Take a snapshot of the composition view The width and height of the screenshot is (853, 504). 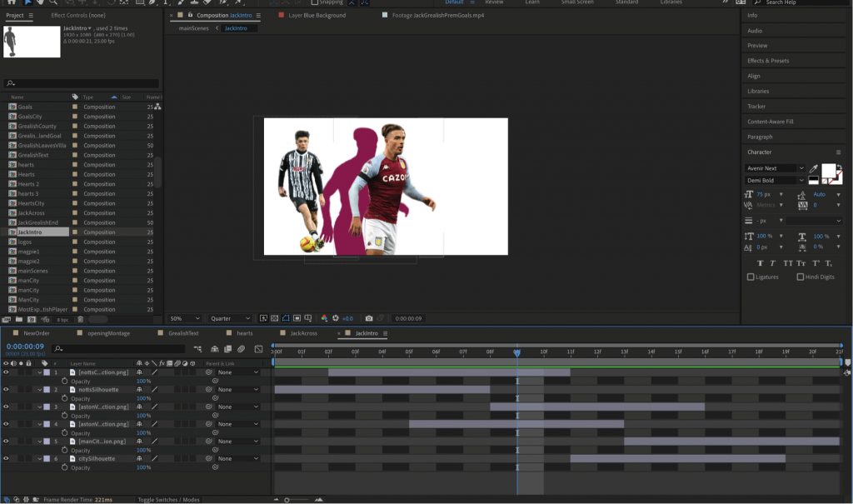tap(369, 317)
